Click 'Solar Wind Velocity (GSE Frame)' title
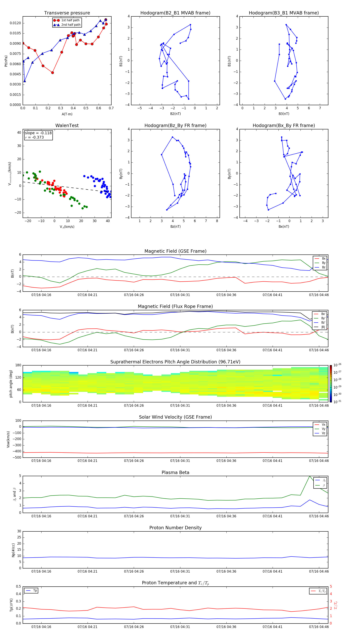Image resolution: width=351 pixels, height=644 pixels. pos(175,417)
